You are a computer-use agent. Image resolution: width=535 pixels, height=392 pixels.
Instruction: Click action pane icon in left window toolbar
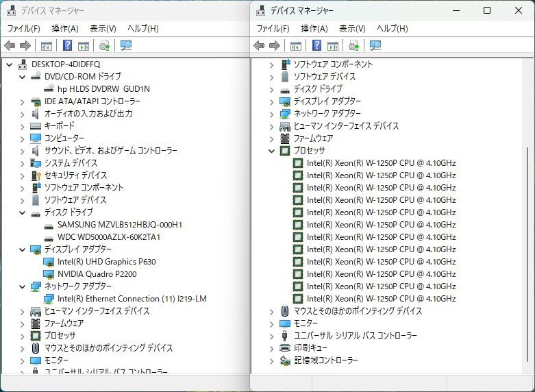click(84, 45)
